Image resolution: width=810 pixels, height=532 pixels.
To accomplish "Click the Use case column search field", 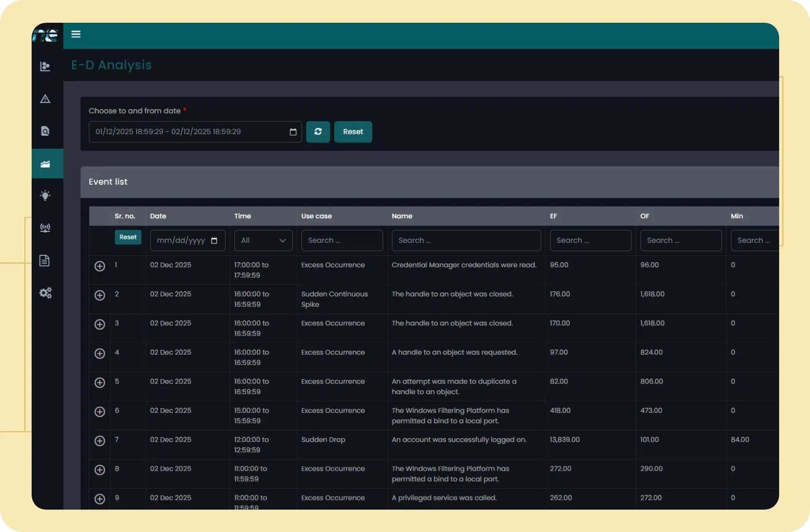I will tap(342, 241).
